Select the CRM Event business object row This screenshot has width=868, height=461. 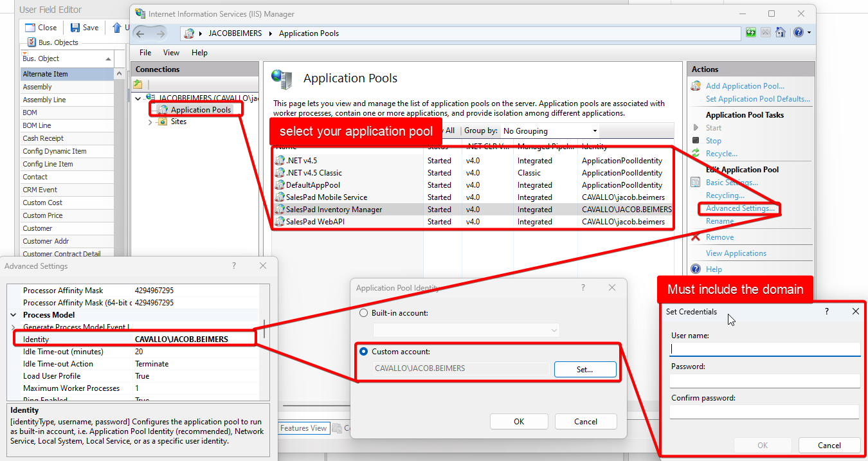coord(67,190)
